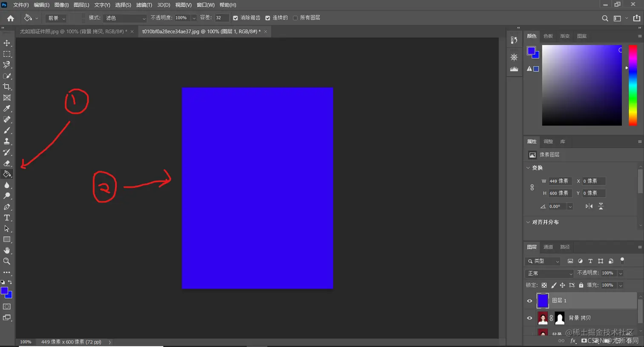Select the Hand tool
The height and width of the screenshot is (347, 644).
pos(7,250)
